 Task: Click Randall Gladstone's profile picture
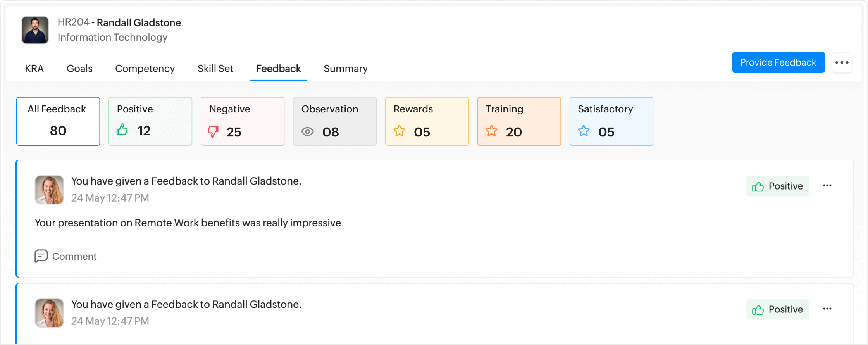pos(34,30)
